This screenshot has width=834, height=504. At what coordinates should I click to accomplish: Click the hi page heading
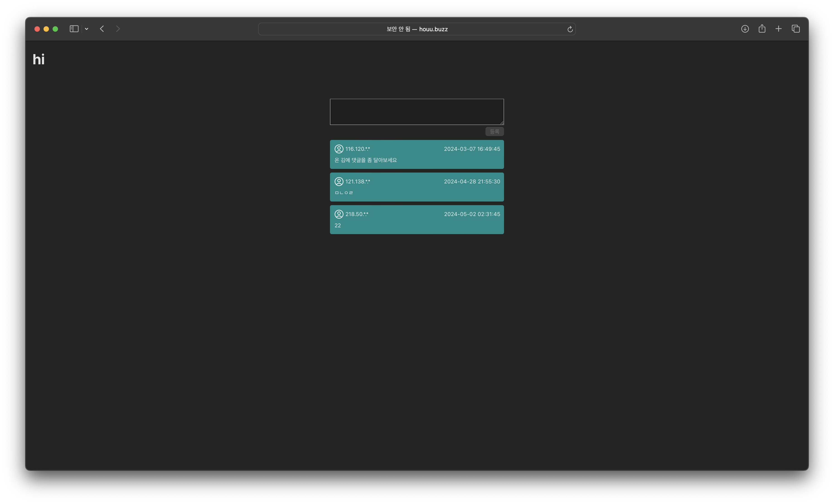pyautogui.click(x=39, y=60)
